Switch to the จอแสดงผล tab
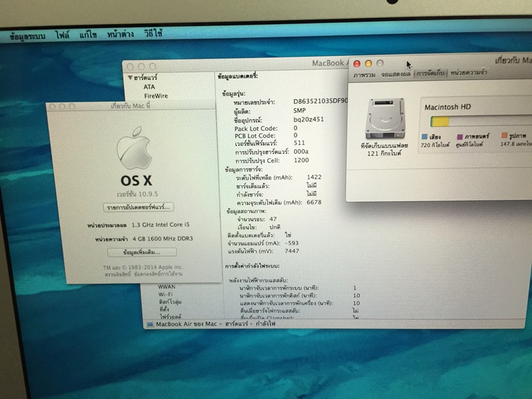The image size is (532, 399). 396,74
